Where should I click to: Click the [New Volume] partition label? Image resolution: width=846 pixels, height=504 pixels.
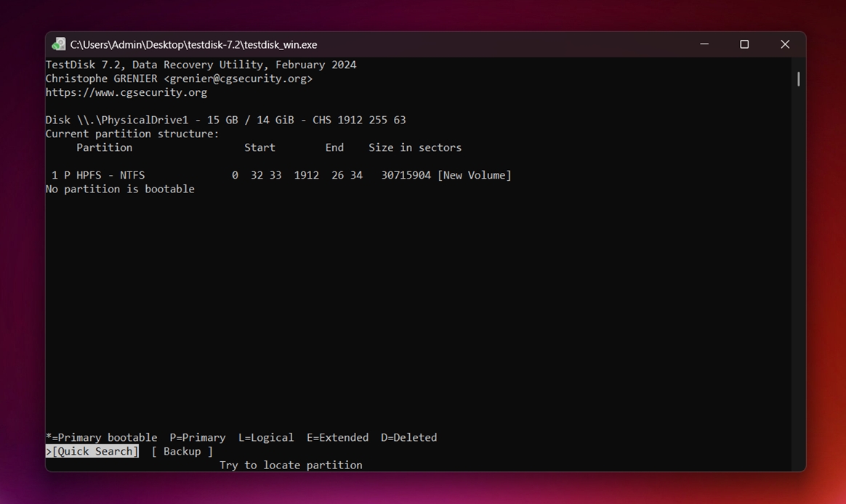pos(474,175)
